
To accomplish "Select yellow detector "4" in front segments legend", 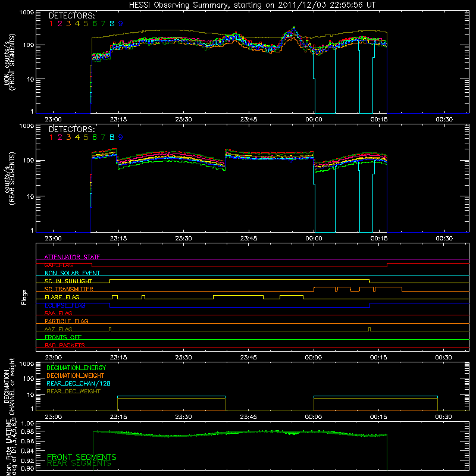I will [77, 23].
